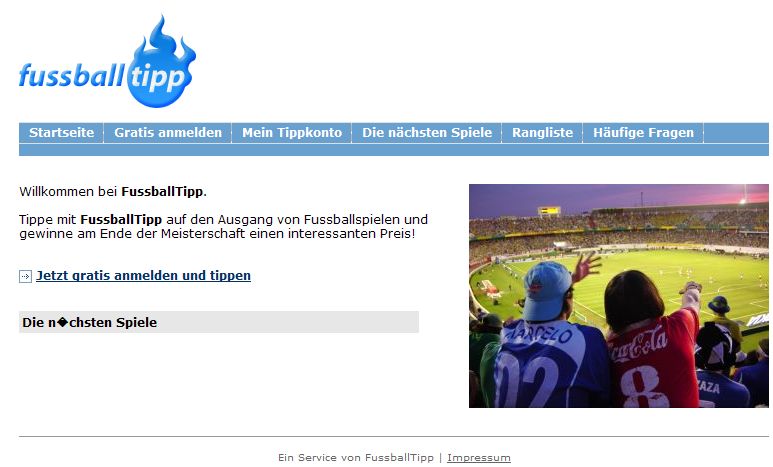Click the fussballtipp flame logo
This screenshot has height=467, width=773.
click(x=107, y=61)
